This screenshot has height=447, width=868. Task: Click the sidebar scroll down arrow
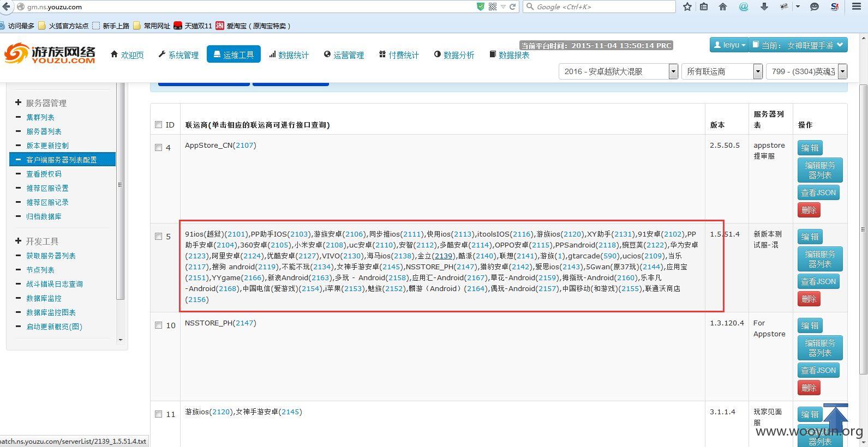121,340
